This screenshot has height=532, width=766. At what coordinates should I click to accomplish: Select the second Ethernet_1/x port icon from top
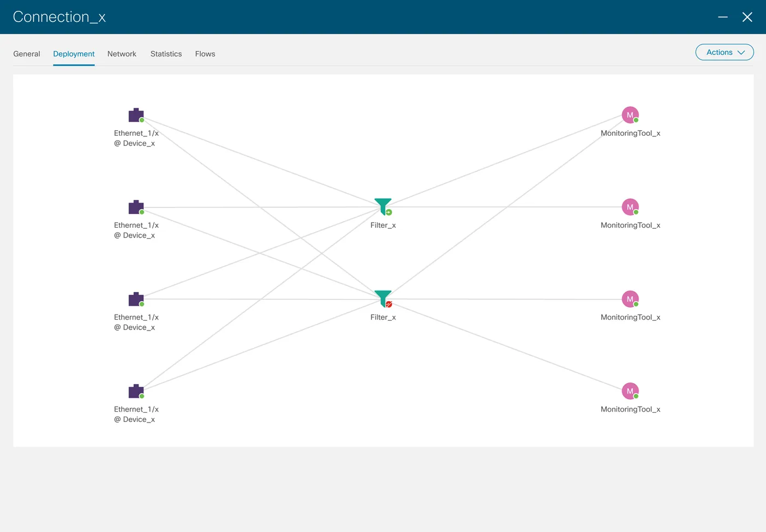(136, 207)
